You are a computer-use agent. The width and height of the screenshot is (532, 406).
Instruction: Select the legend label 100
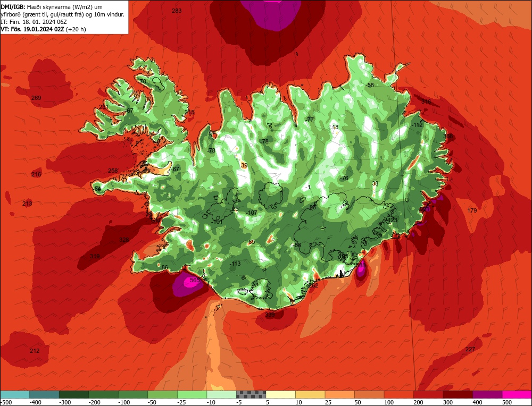[389, 403]
